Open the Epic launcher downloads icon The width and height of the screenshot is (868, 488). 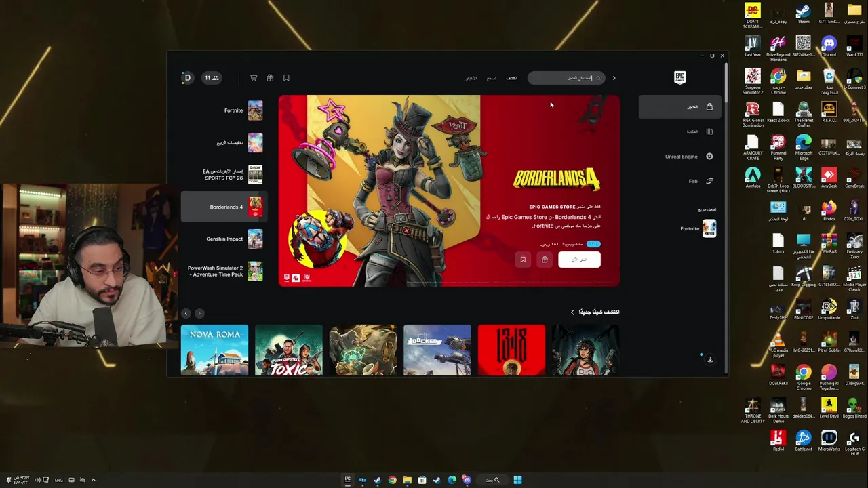pyautogui.click(x=710, y=359)
